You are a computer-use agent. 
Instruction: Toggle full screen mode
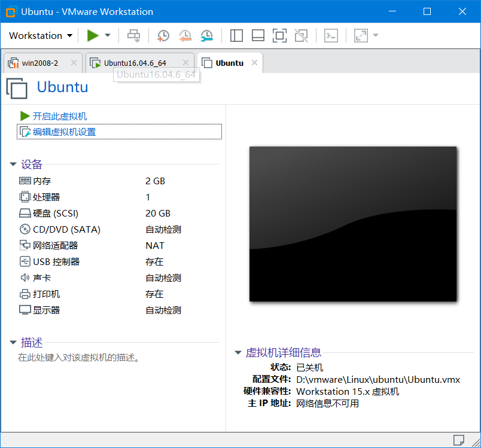point(279,36)
